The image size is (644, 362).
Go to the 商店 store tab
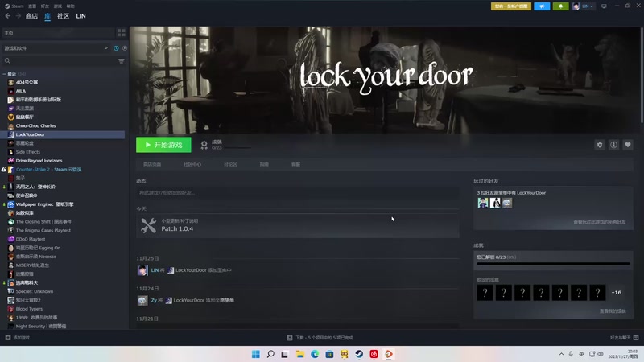(x=31, y=16)
